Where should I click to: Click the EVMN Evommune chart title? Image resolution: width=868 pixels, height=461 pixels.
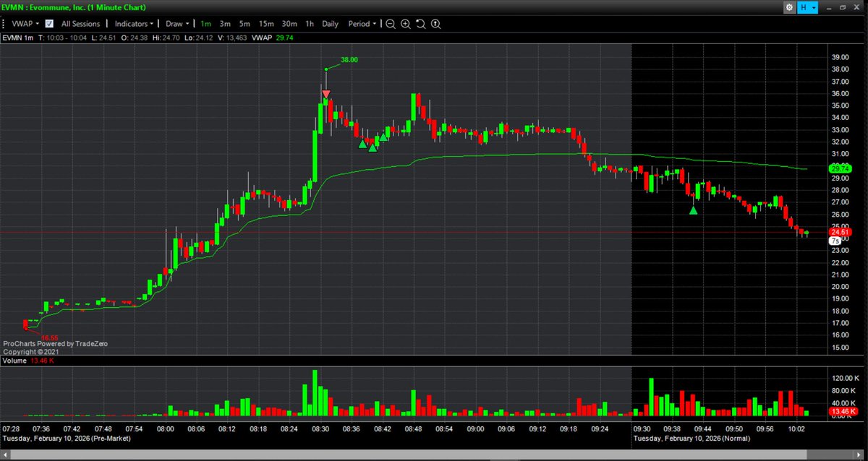pos(75,7)
